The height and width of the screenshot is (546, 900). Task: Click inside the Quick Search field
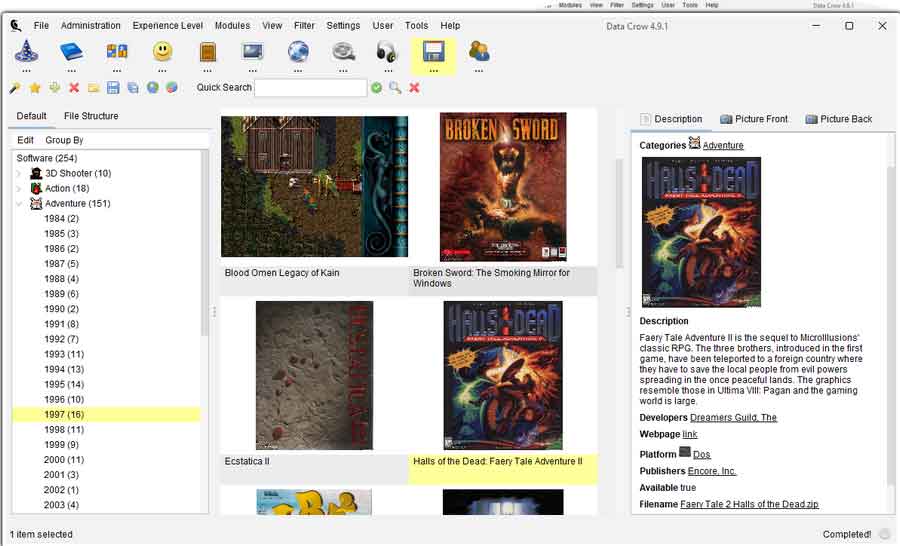(x=311, y=88)
